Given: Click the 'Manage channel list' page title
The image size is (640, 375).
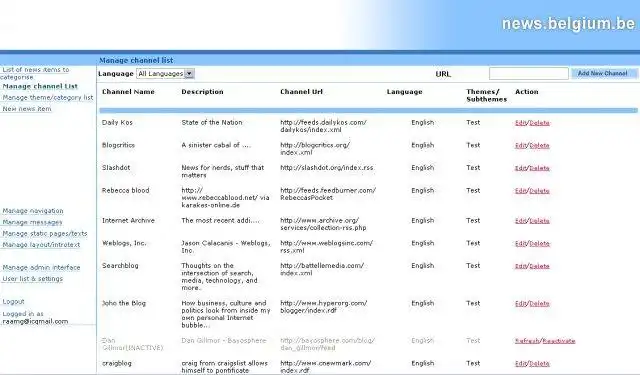Looking at the screenshot, I should (x=136, y=60).
